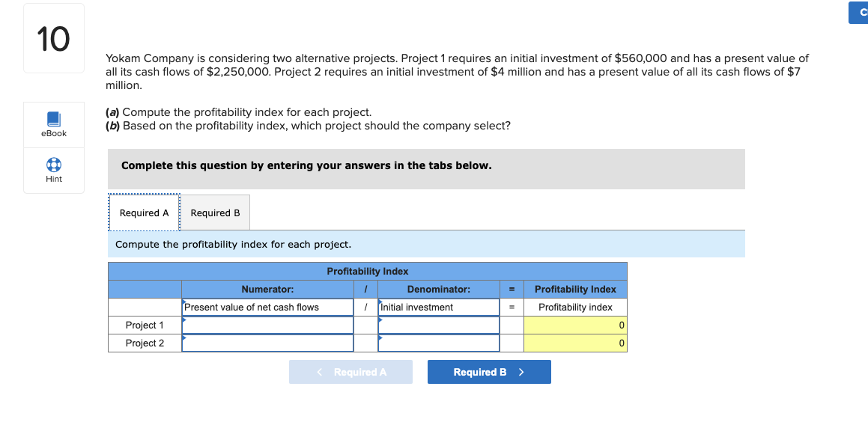
Task: Click the Project 2 row label
Action: pyautogui.click(x=145, y=343)
